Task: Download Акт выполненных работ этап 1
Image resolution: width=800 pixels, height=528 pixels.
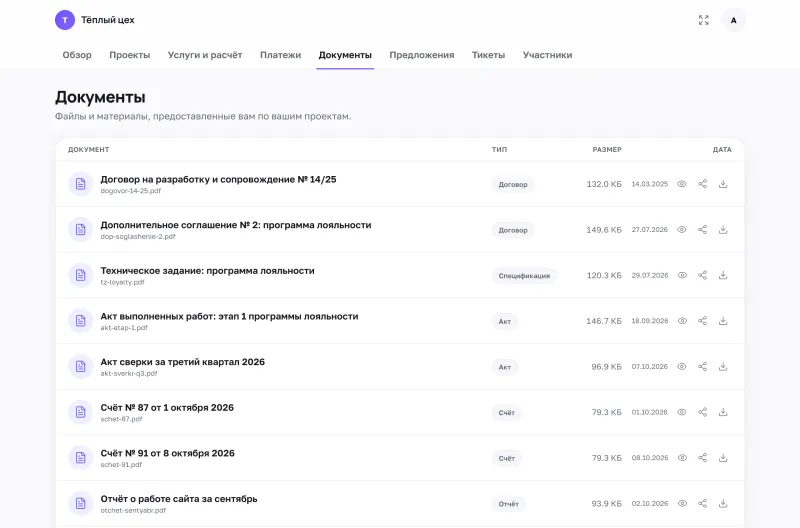Action: tap(723, 321)
